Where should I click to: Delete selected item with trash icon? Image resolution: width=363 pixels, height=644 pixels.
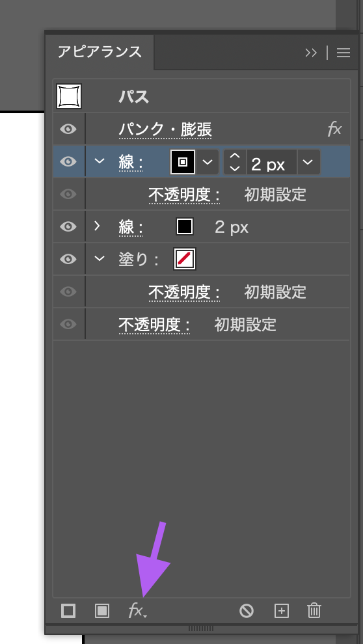314,610
